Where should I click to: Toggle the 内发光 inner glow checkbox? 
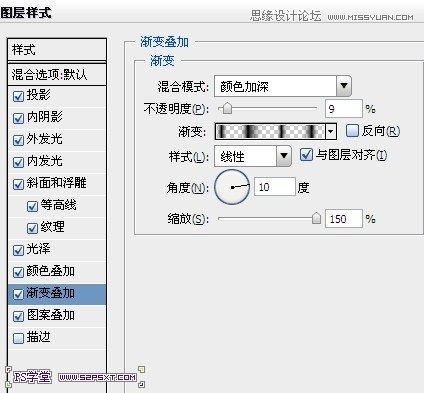[x=18, y=162]
